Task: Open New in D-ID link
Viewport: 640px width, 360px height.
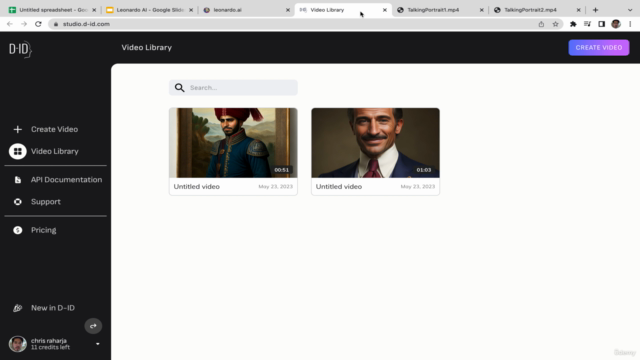Action: (53, 308)
